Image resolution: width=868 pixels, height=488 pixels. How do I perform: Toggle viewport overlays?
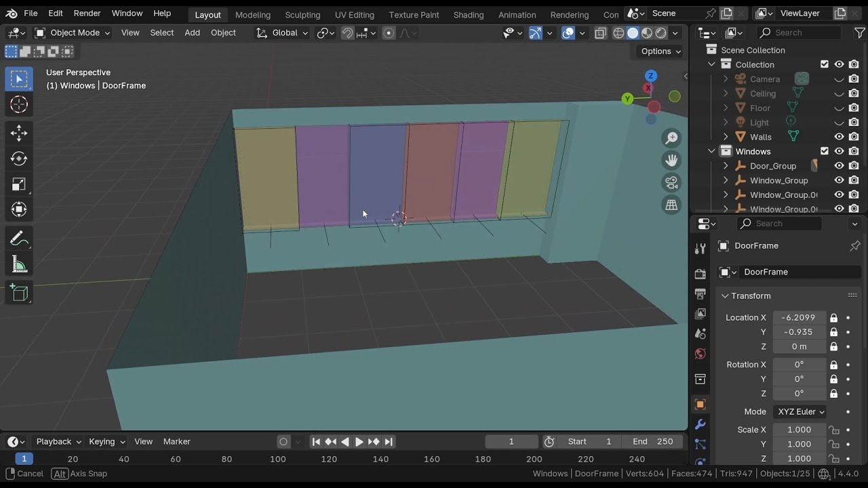point(568,33)
